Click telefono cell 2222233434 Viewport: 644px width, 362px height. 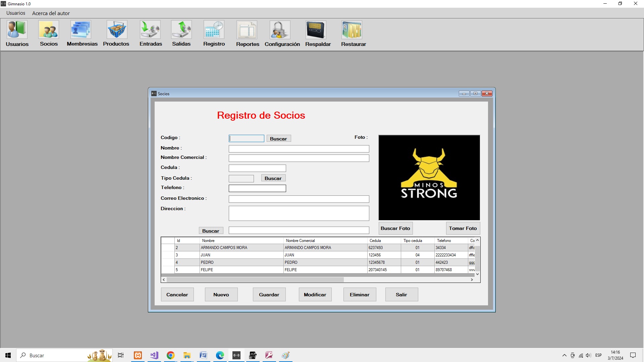(x=451, y=255)
